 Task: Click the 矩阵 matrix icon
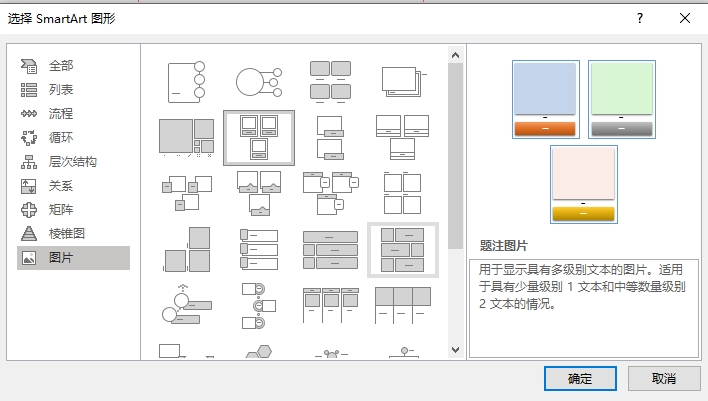29,210
